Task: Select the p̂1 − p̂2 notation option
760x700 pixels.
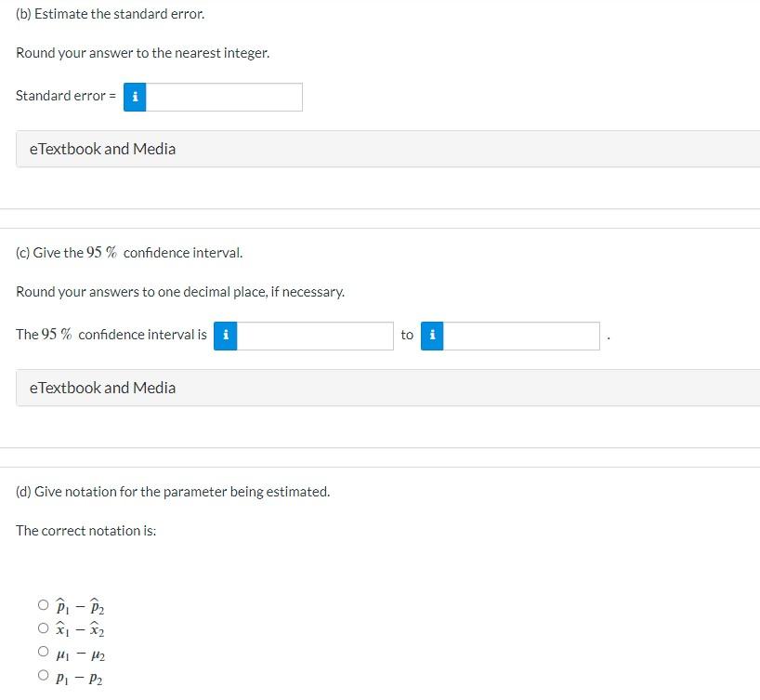Action: pos(43,605)
